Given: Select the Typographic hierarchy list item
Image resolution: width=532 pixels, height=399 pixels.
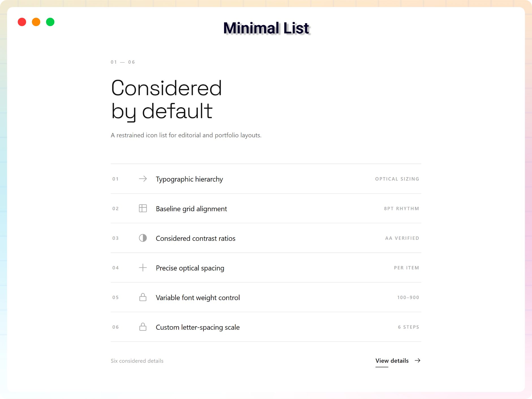Looking at the screenshot, I should tap(266, 179).
